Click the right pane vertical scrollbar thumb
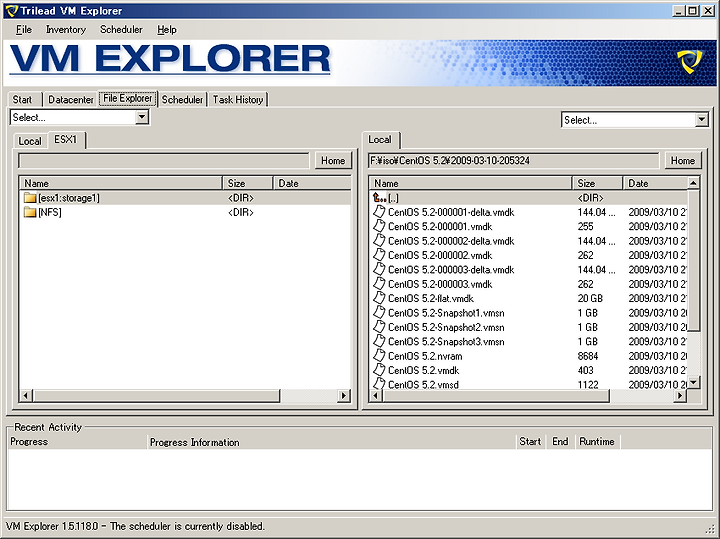Screen dimensions: 720x539 pyautogui.click(x=693, y=260)
